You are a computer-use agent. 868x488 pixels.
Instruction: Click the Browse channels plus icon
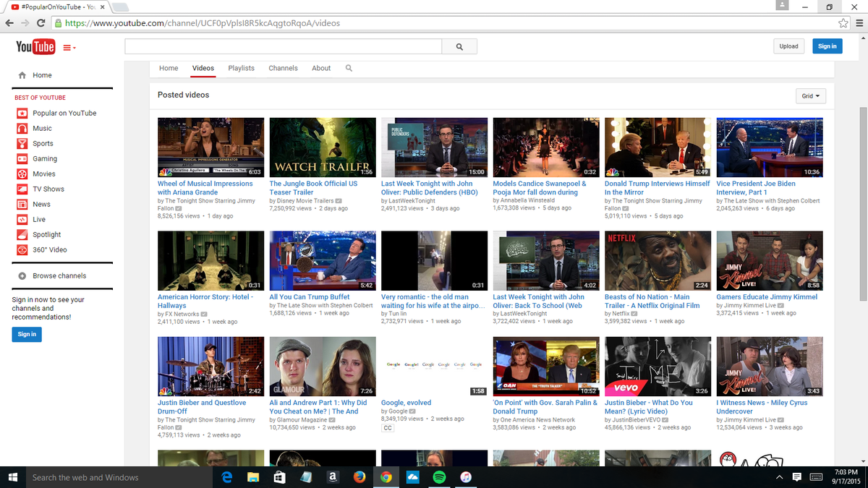point(22,276)
